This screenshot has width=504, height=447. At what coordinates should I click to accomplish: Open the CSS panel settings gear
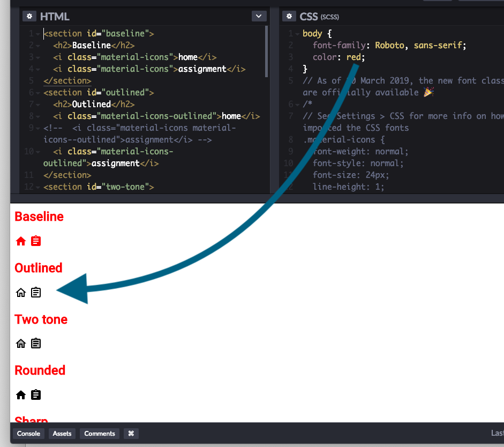pos(289,16)
